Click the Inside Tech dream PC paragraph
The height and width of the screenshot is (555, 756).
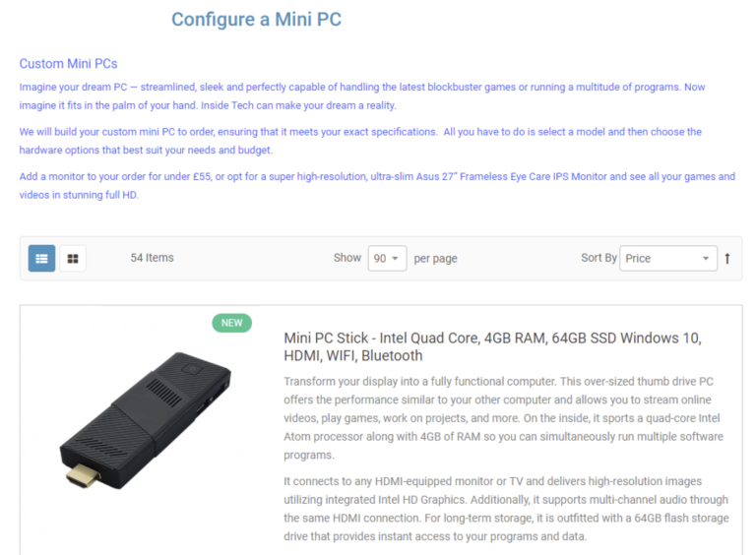362,95
